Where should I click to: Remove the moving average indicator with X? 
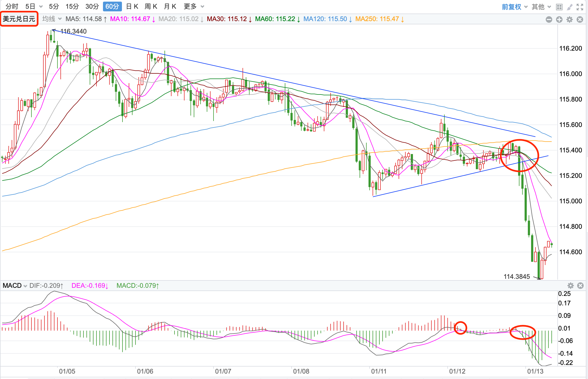coord(580,19)
